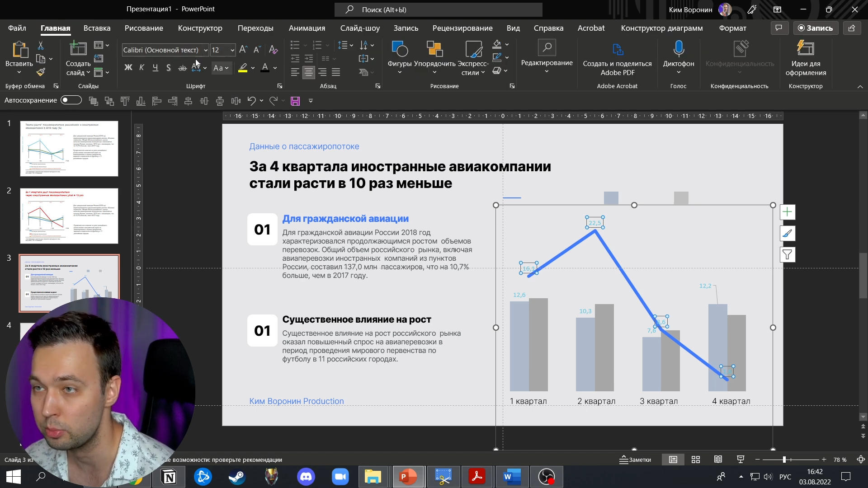Switch to the Анимация tab
The image size is (868, 488).
tap(307, 28)
